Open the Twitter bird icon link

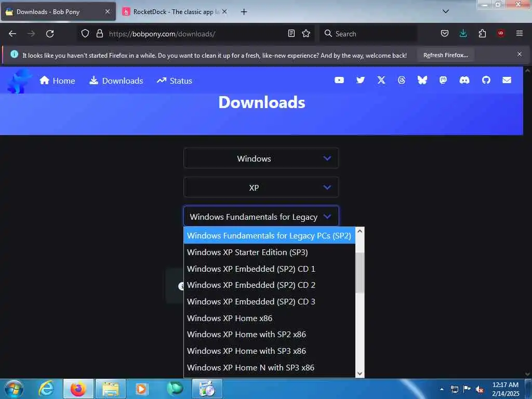[361, 80]
